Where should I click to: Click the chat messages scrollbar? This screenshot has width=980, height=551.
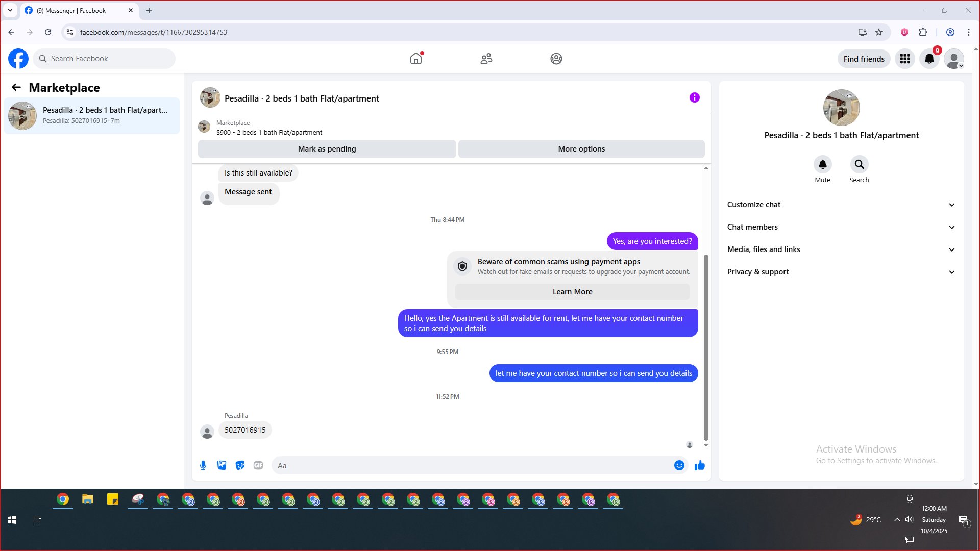706,347
